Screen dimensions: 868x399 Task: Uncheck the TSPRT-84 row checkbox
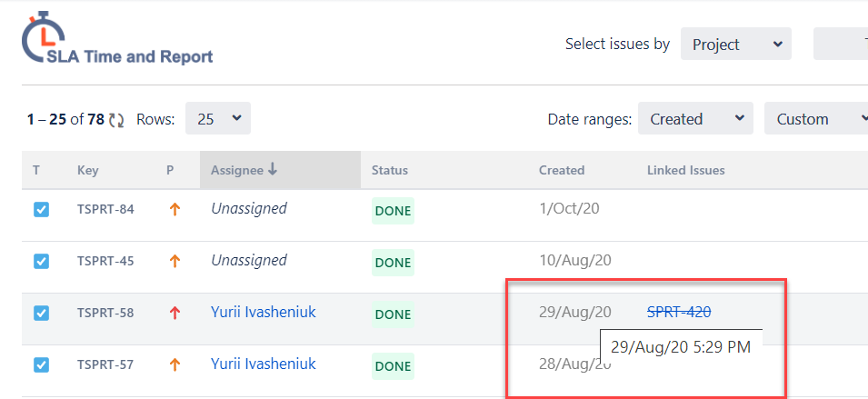pyautogui.click(x=41, y=210)
